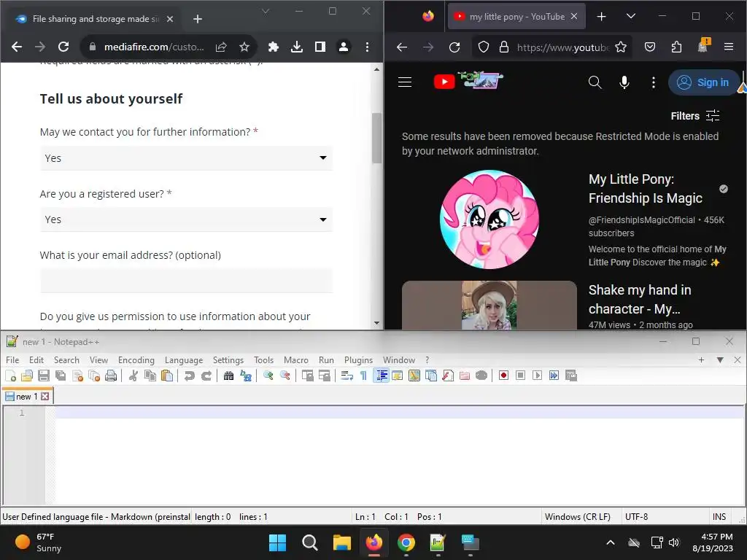This screenshot has height=560, width=747.
Task: Redo using Notepad++ toolbar arrow
Action: [206, 376]
